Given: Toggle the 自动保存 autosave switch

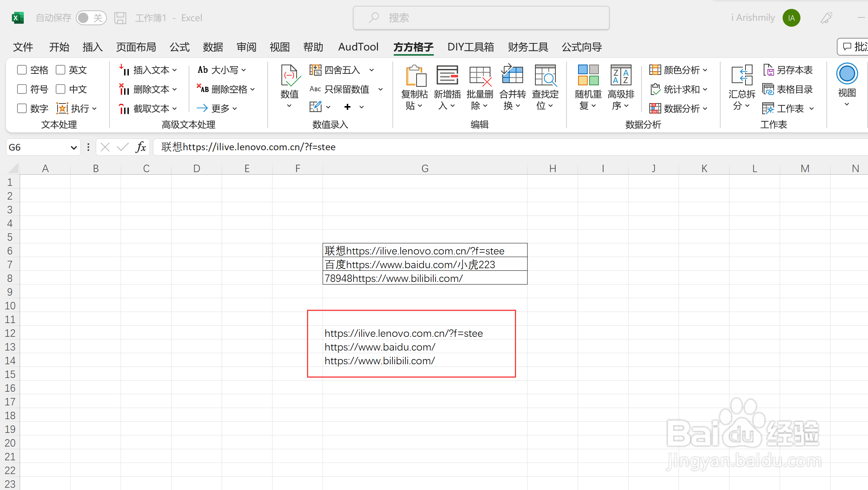Looking at the screenshot, I should point(91,18).
